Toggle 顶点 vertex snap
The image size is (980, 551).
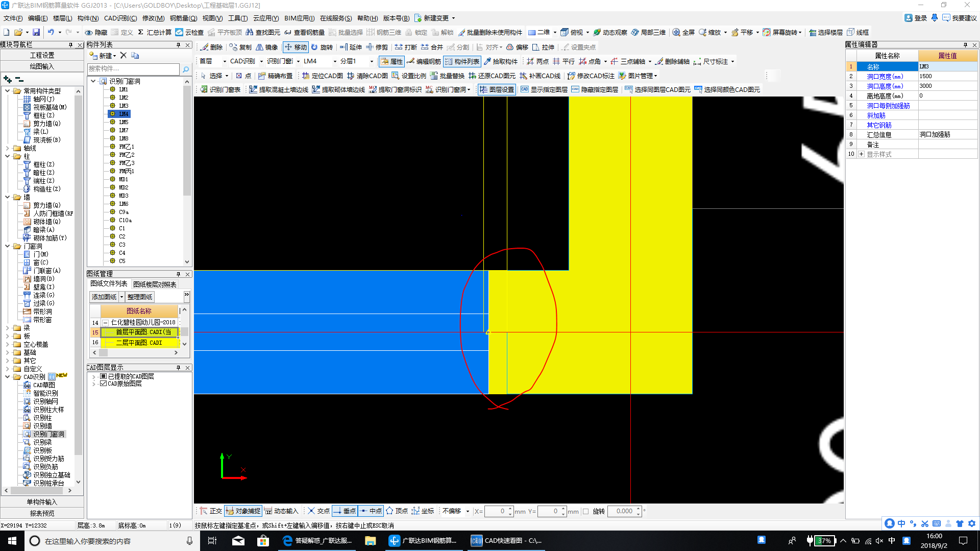(397, 511)
